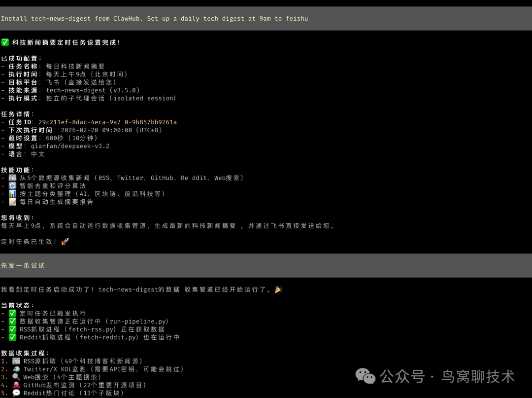Viewport: 532px width, 398px height.
Task: Click the bird emoji beside Twitter/X KOL监测
Action: click(16, 369)
